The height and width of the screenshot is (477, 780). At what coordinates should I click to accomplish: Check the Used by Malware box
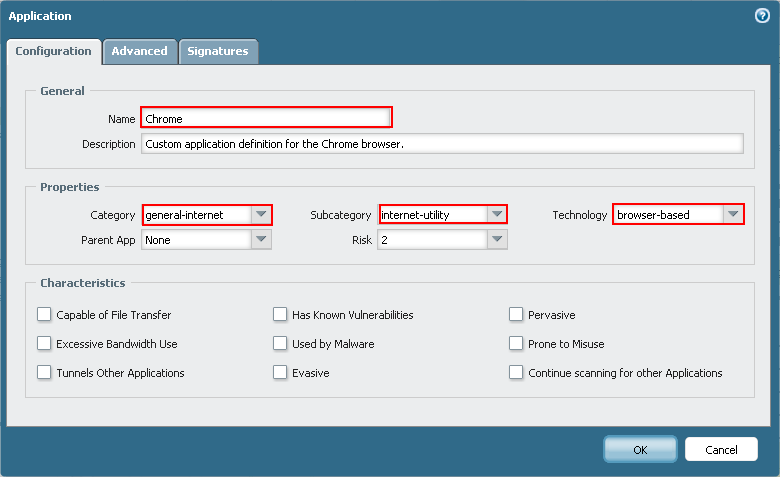point(280,343)
